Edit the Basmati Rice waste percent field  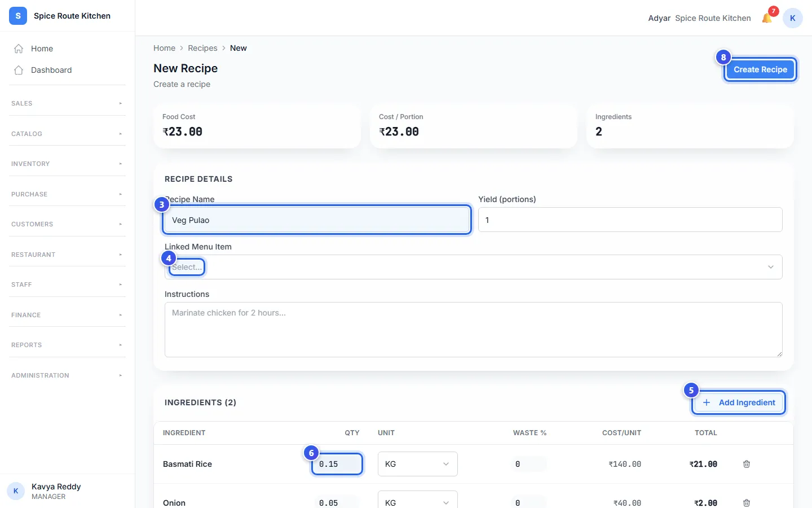click(x=530, y=464)
